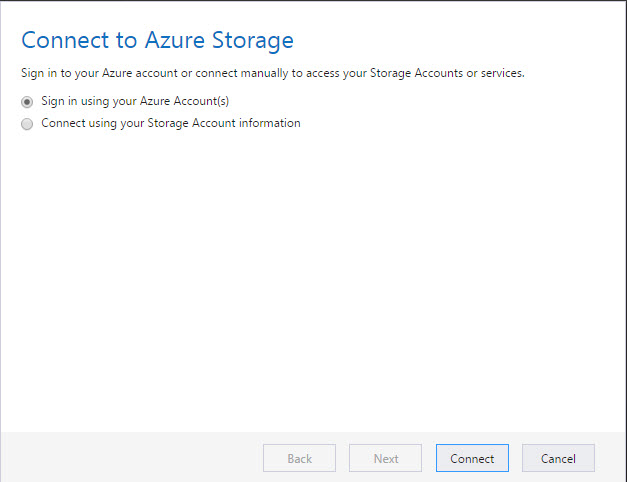The height and width of the screenshot is (482, 627).
Task: Click the label text Connect using your Storage Account information
Action: pos(170,124)
